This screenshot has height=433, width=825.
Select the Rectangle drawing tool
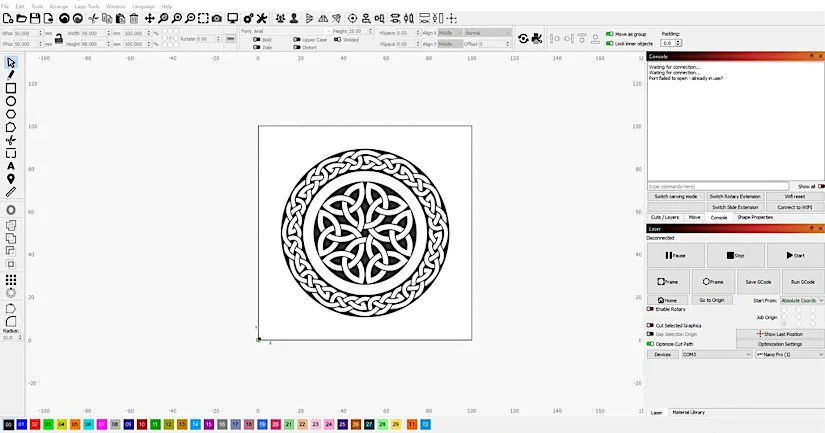11,88
